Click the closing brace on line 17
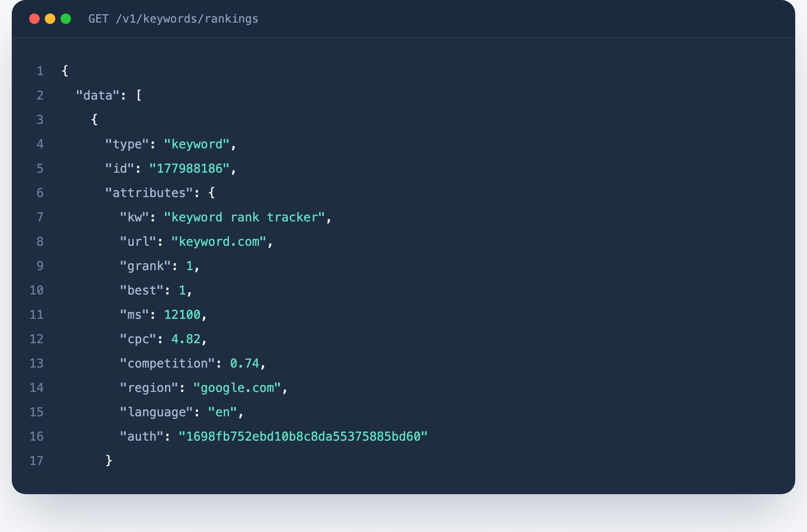807x532 pixels. pyautogui.click(x=109, y=461)
